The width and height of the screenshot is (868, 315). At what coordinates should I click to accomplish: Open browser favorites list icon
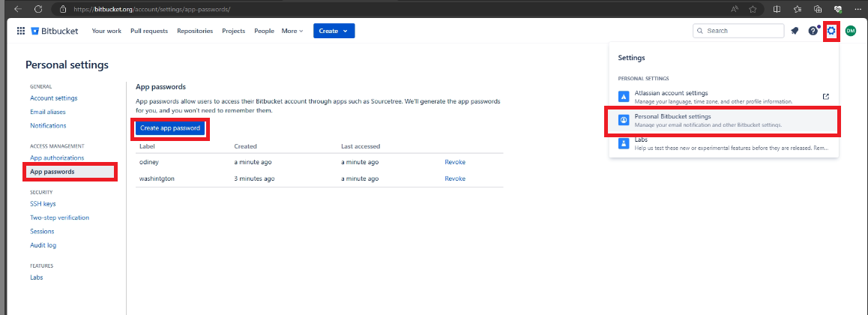point(797,9)
